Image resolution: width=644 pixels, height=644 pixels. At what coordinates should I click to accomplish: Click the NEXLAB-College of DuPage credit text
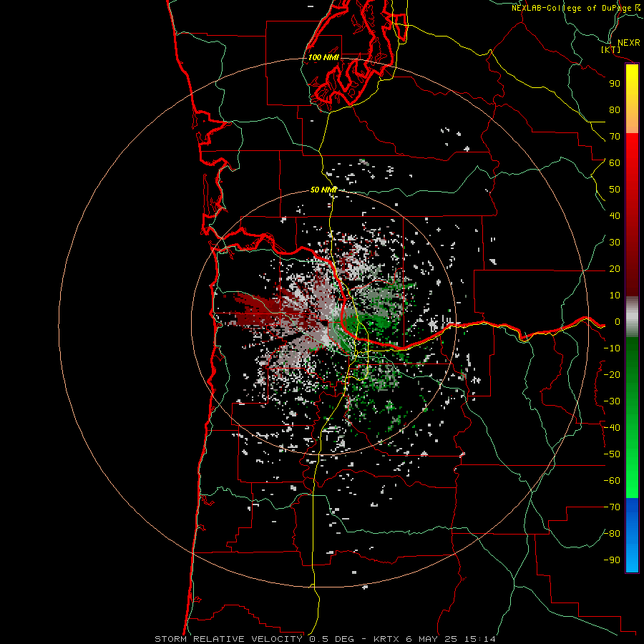(576, 8)
